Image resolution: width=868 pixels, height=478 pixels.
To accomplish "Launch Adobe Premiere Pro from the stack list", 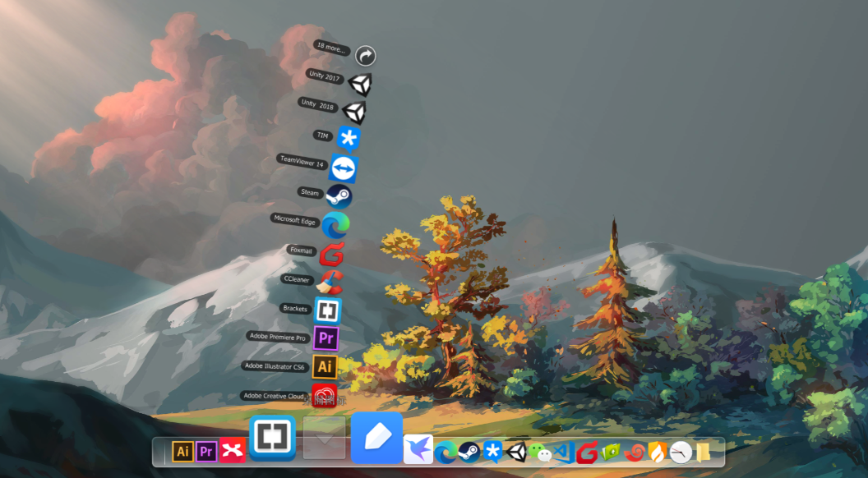I will tap(326, 338).
